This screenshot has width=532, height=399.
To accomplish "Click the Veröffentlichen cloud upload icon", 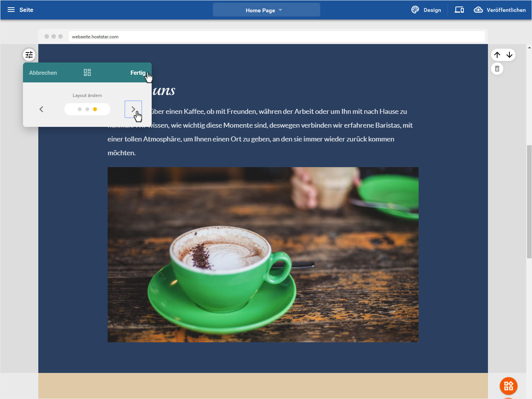I will (478, 10).
